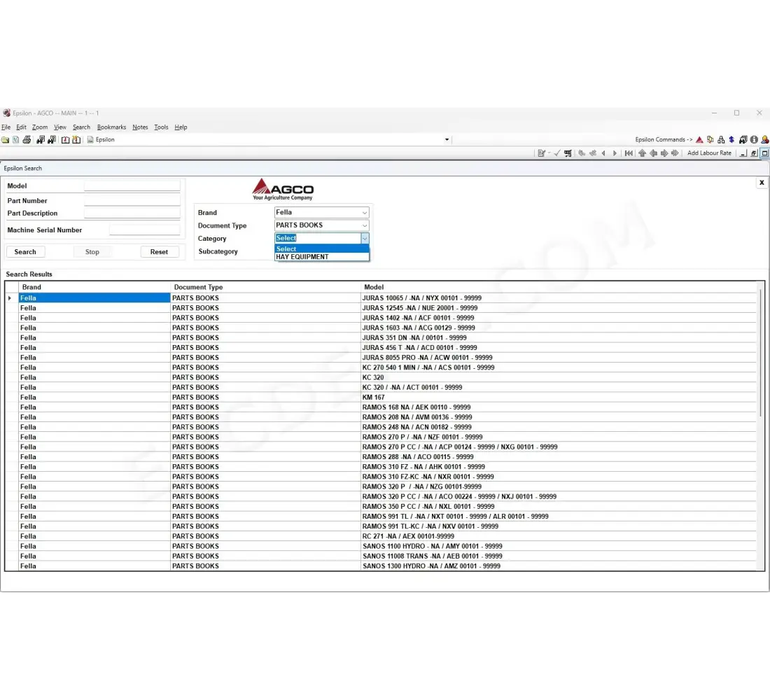Open the Tools menu
This screenshot has height=700, width=770.
161,127
